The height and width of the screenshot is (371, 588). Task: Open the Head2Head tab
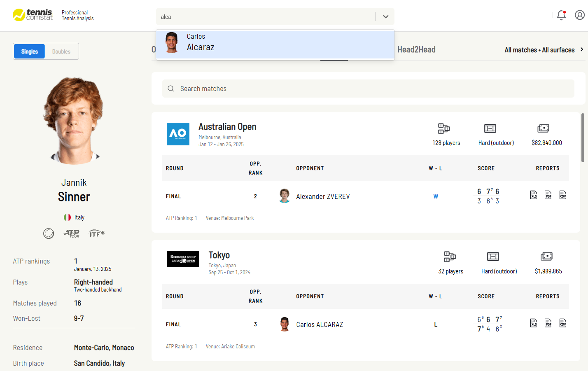click(416, 49)
